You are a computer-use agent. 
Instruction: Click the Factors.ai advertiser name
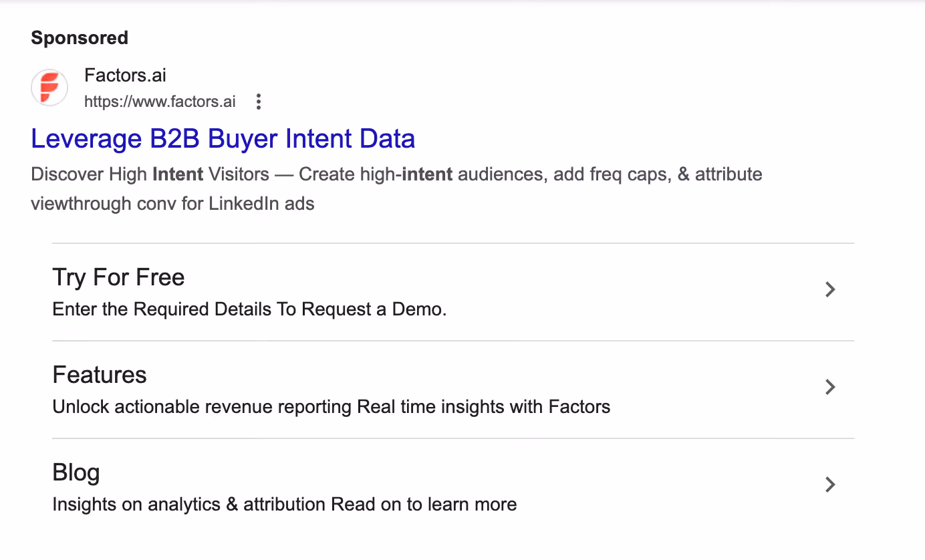click(125, 76)
